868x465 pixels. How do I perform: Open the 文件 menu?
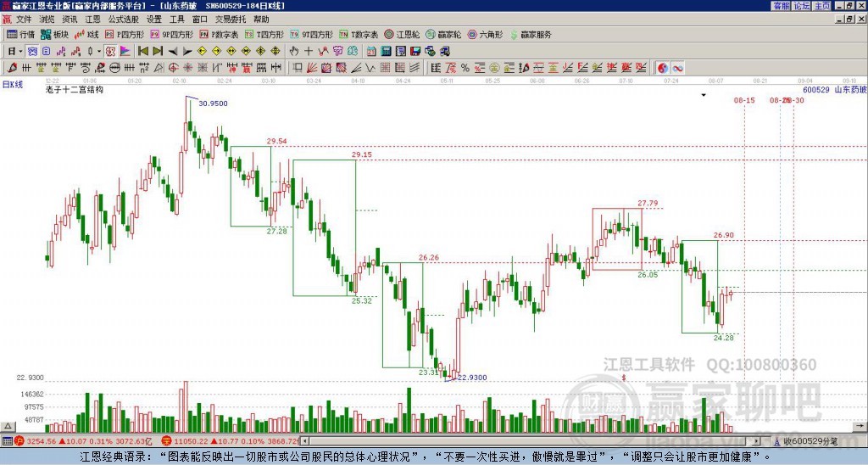pos(24,20)
